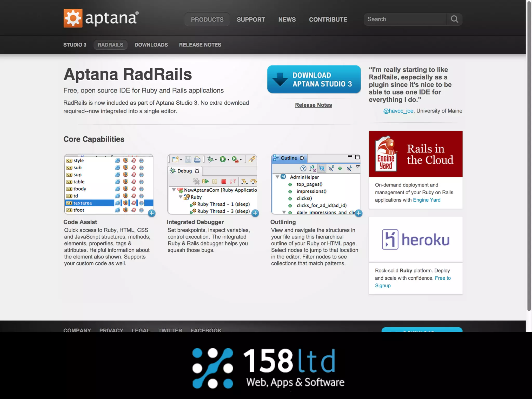Select the textarea row in Code Assist

[109, 203]
